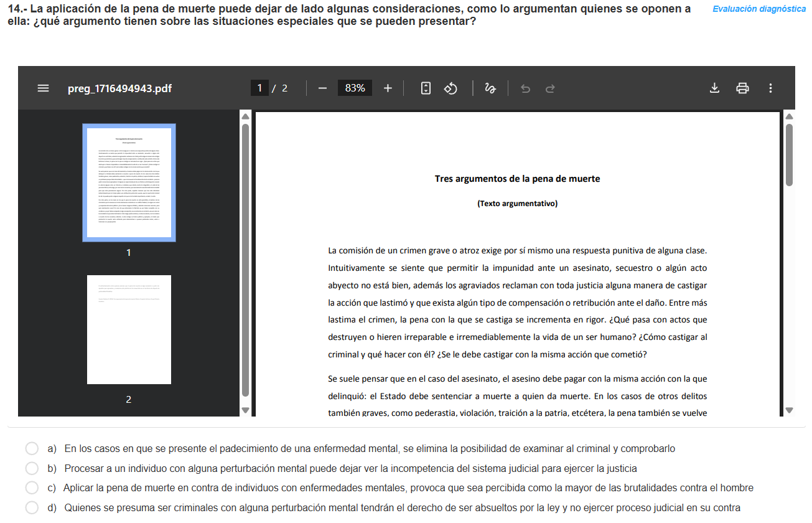
Task: Open the three-dot more options menu
Action: [770, 88]
